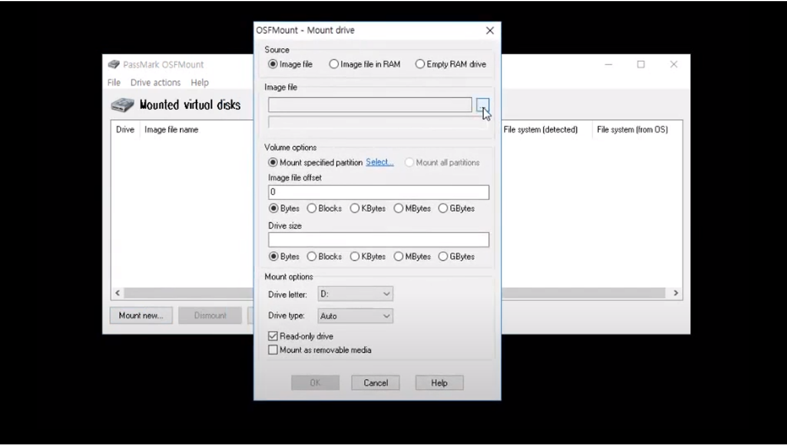Enable Mount as removable media
Image resolution: width=789 pixels, height=446 pixels.
[273, 350]
